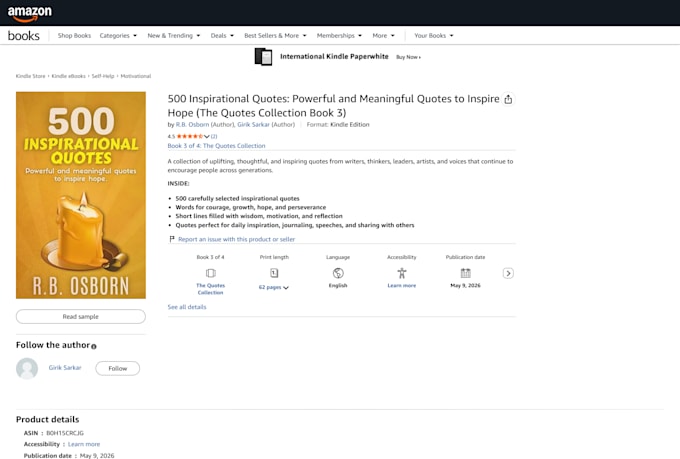Screen dimensions: 680x459
Task: Click the Read sample button
Action: [81, 316]
